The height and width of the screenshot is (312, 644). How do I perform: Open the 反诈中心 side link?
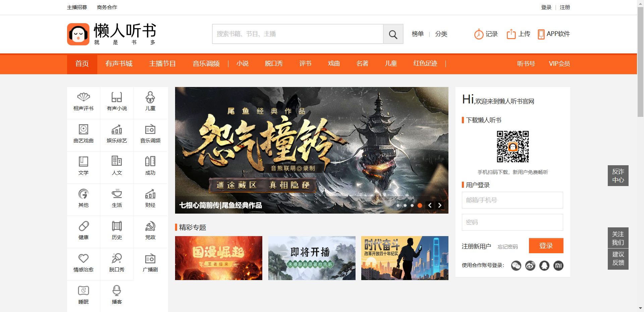coord(618,176)
